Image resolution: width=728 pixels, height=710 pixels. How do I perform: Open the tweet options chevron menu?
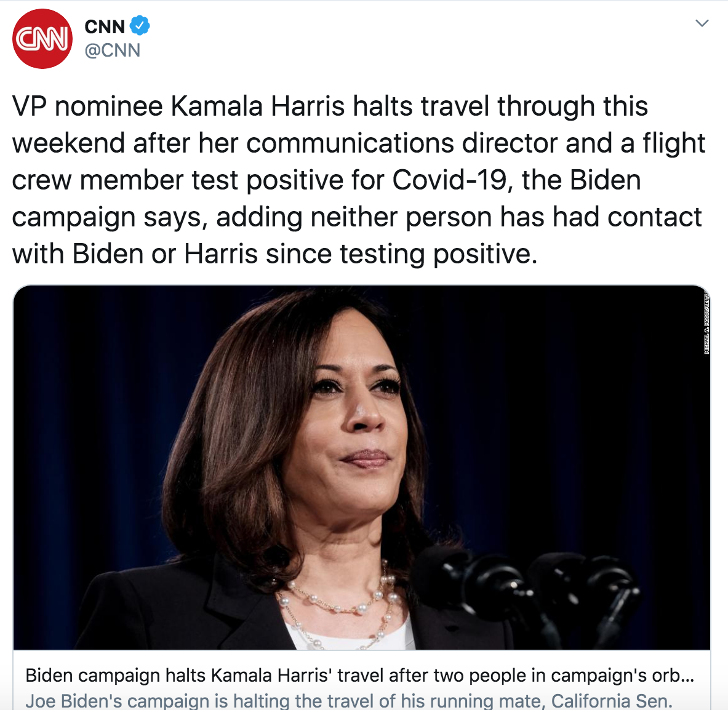702,24
